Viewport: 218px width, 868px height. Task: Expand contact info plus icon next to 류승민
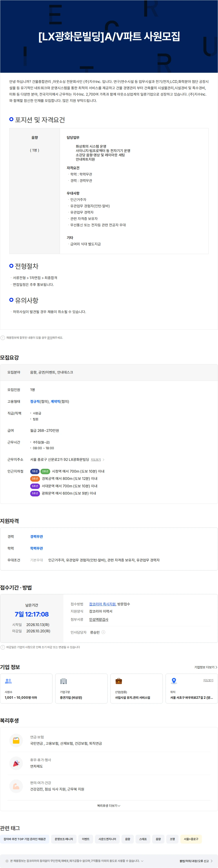click(x=103, y=632)
